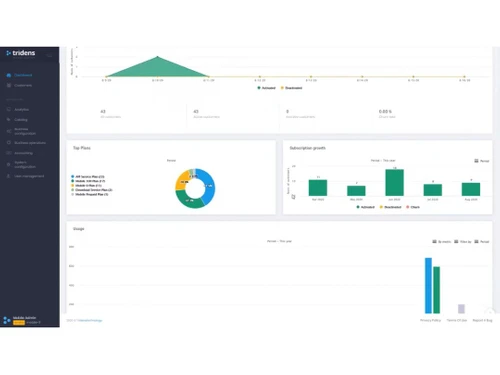Click the Analytics sidebar icon

[9, 109]
